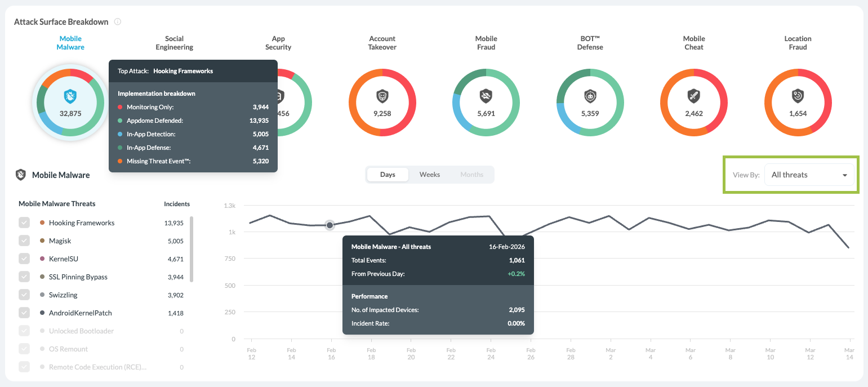
Task: Click the Mobile Fraud donut icon
Action: pos(486,96)
